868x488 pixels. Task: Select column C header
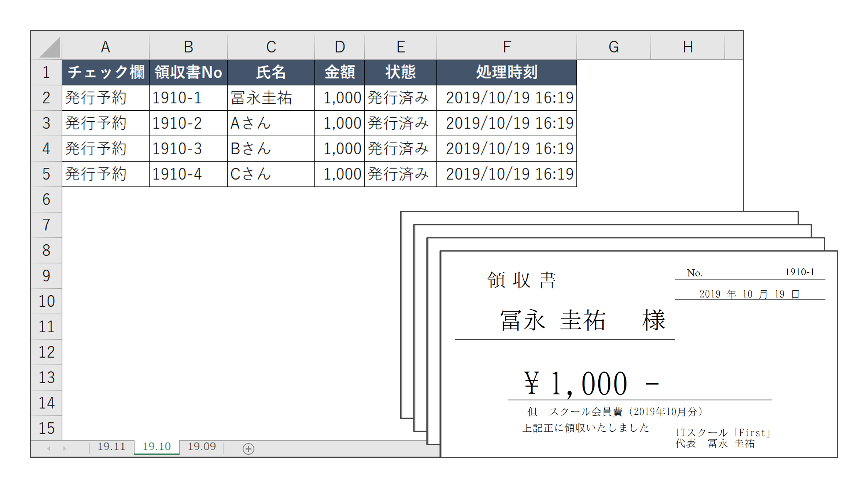(x=271, y=46)
